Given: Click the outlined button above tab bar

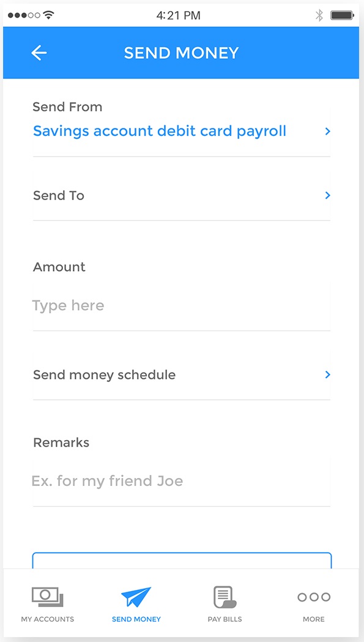Looking at the screenshot, I should point(182,561).
